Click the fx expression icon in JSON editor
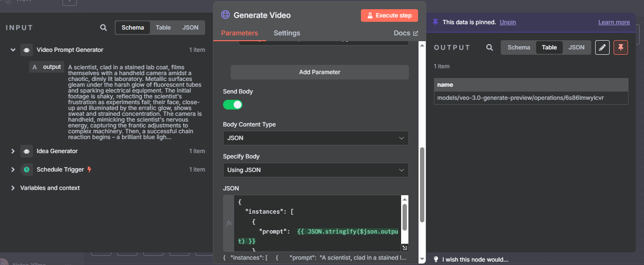This screenshot has width=644, height=265. [229, 223]
